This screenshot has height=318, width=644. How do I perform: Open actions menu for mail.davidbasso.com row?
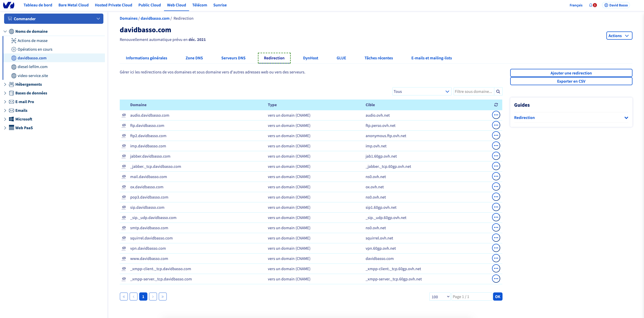coord(496,177)
